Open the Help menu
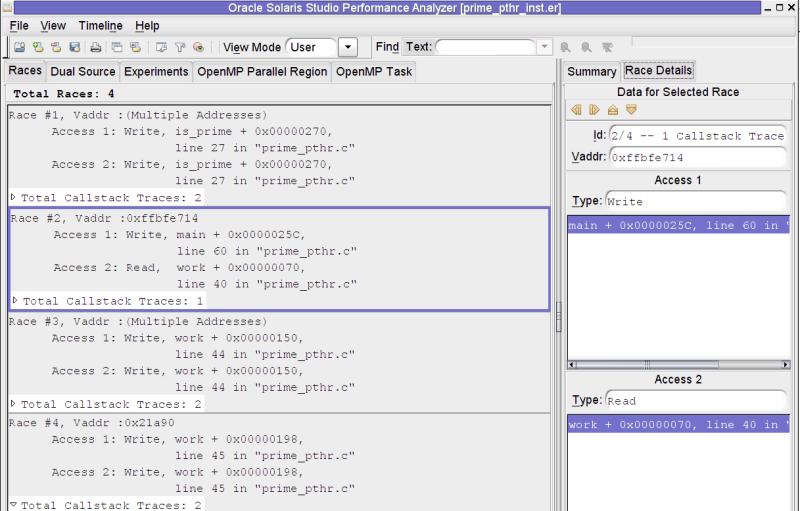The image size is (800, 511). [x=147, y=25]
